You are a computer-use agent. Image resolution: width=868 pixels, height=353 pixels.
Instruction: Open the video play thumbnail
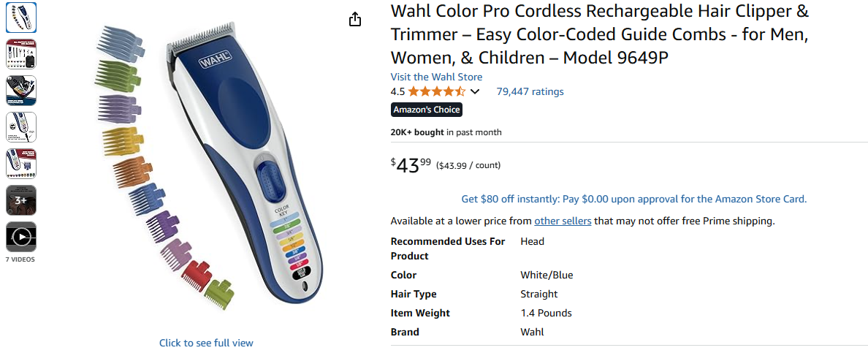pos(21,237)
